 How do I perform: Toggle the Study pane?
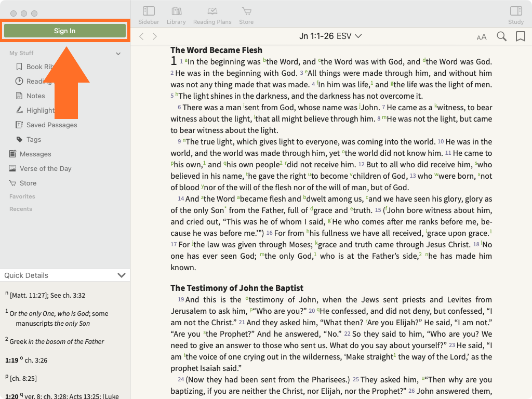[515, 15]
